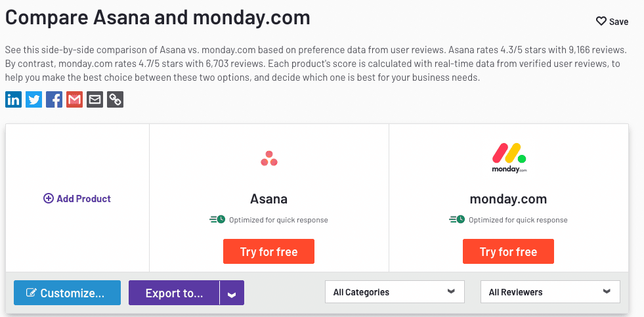Share by email envelope icon
The width and height of the screenshot is (644, 317).
pos(95,99)
